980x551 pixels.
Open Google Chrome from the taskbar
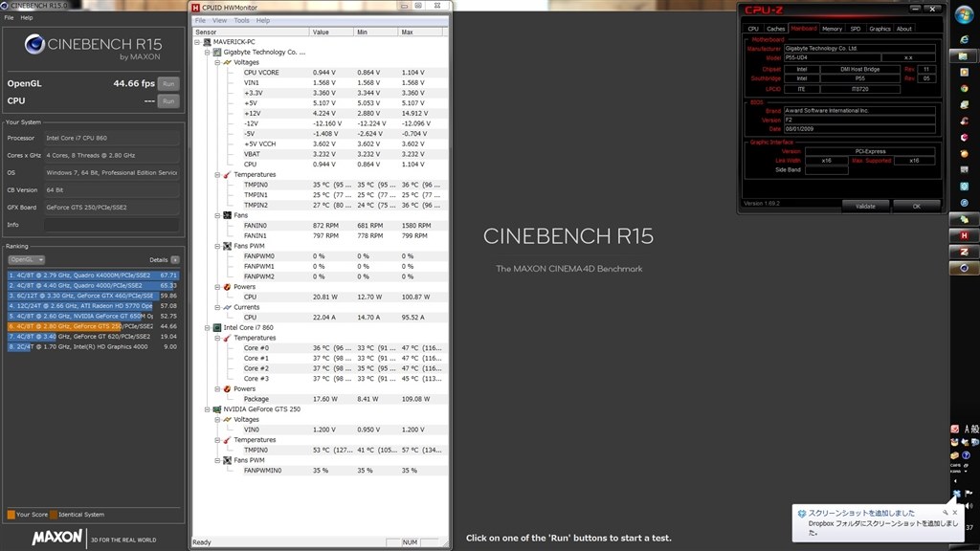(x=965, y=89)
